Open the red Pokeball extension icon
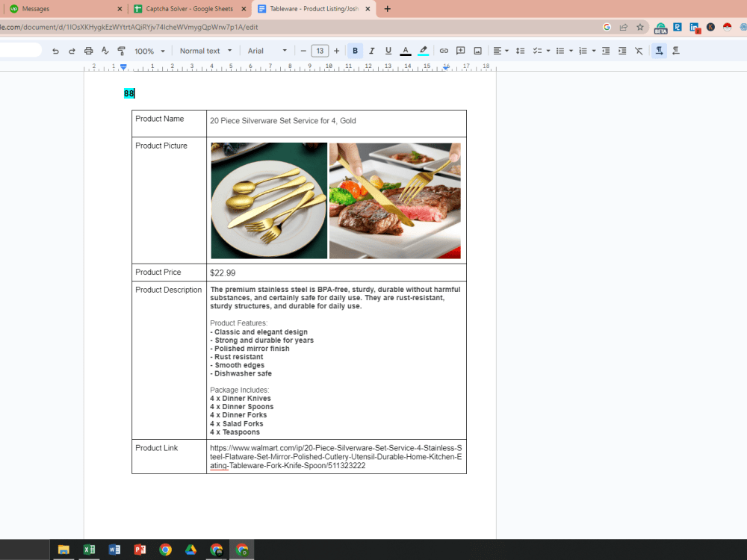This screenshot has width=747, height=560. [727, 27]
